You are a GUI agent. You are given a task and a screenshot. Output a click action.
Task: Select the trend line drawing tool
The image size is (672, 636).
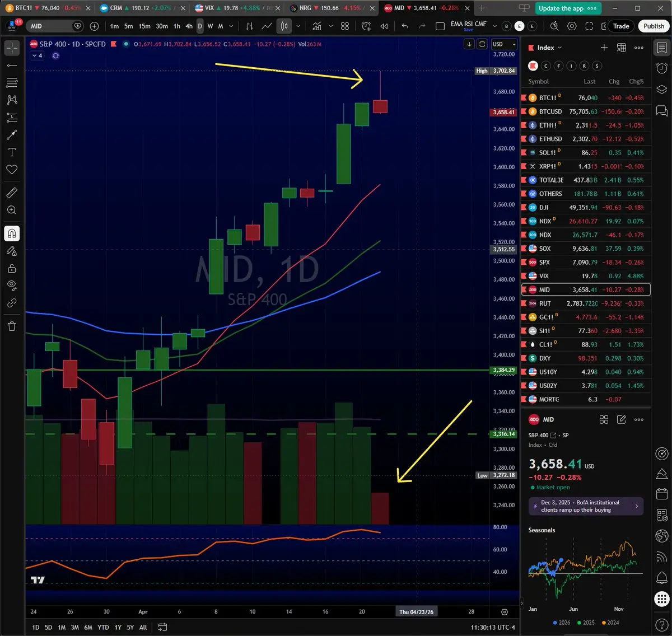pyautogui.click(x=12, y=66)
